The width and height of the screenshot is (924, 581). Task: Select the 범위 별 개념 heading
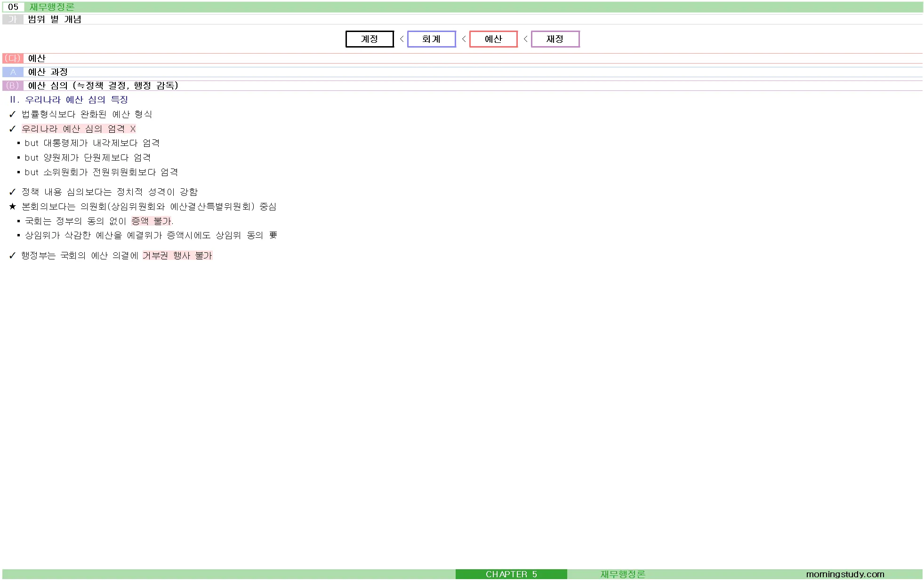point(55,19)
